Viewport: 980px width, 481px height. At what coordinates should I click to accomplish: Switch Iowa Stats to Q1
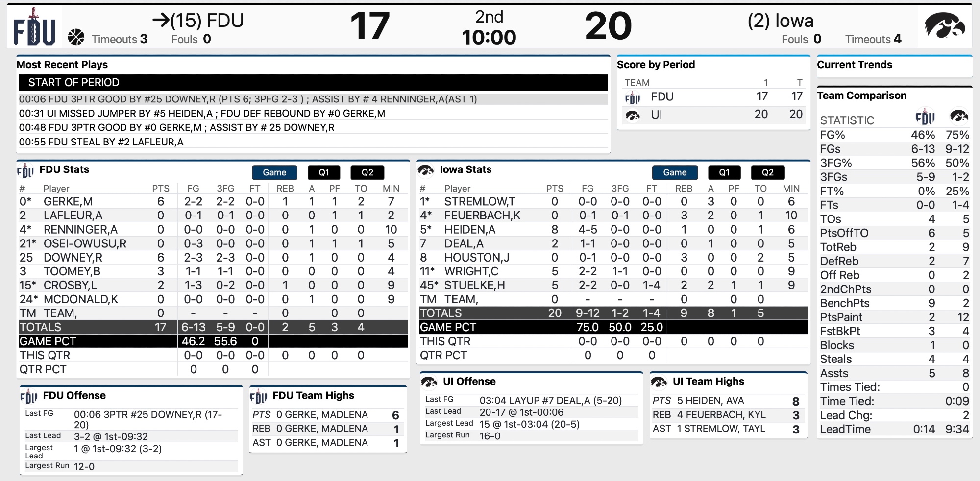724,172
